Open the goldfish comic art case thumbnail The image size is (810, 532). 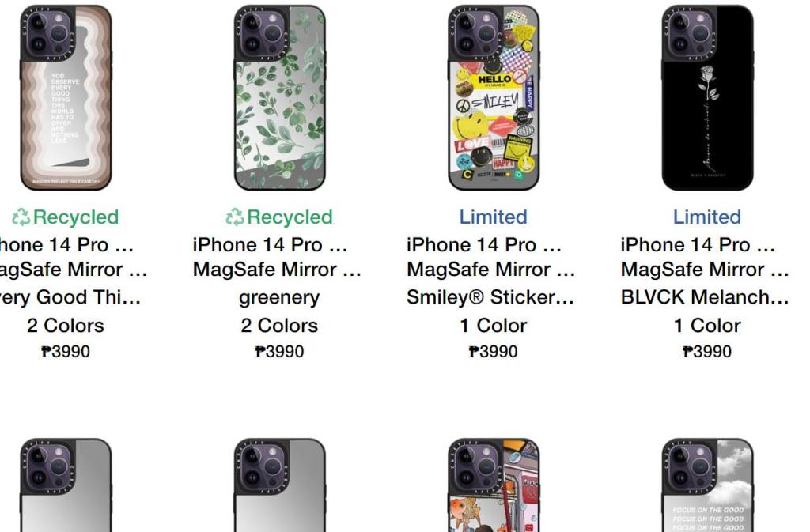pyautogui.click(x=494, y=485)
